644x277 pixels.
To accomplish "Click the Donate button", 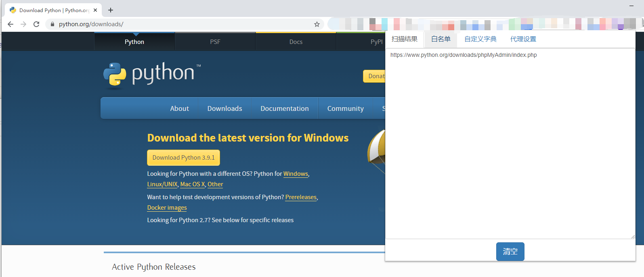I will point(374,76).
